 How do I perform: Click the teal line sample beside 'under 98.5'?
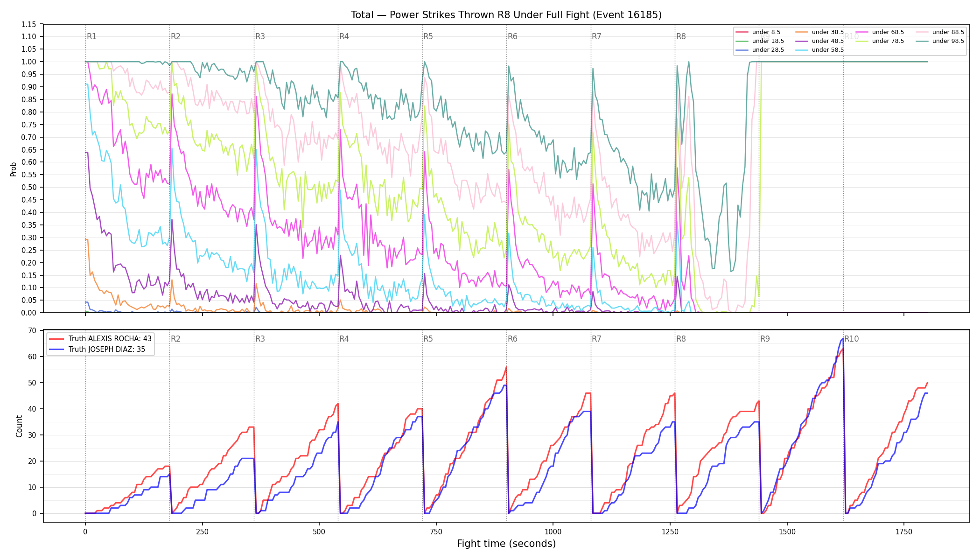(x=922, y=41)
